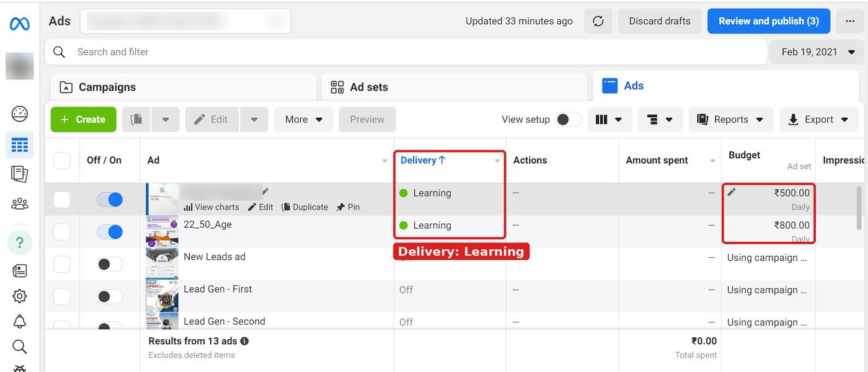
Task: Sort by the Amount spent column header
Action: pyautogui.click(x=657, y=160)
